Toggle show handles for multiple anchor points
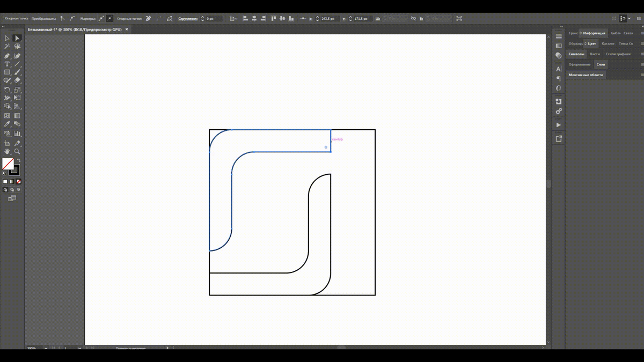This screenshot has width=644, height=362. pos(101,18)
